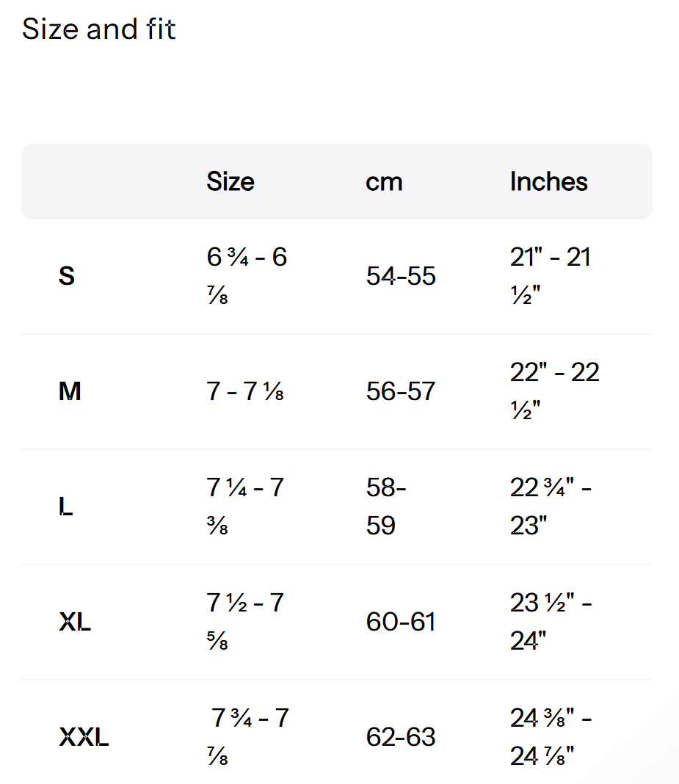Click the 7 - 7 ⅛ hat size cell
679x784 pixels.
point(245,392)
